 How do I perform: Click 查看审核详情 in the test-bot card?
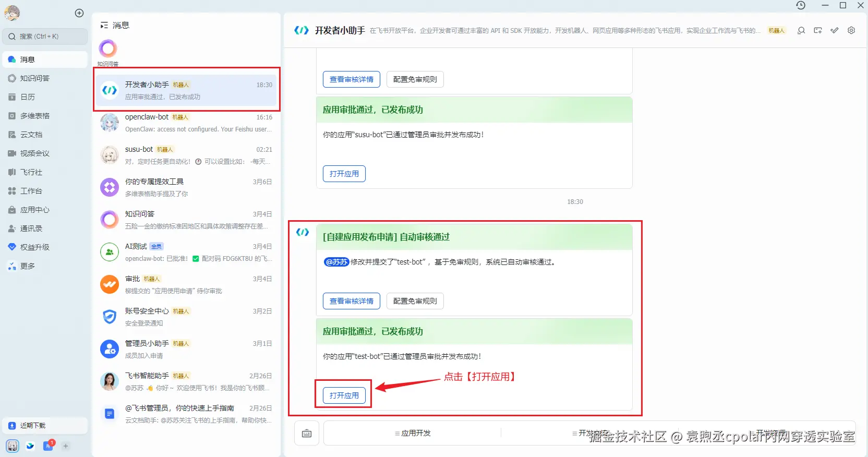[x=352, y=301]
